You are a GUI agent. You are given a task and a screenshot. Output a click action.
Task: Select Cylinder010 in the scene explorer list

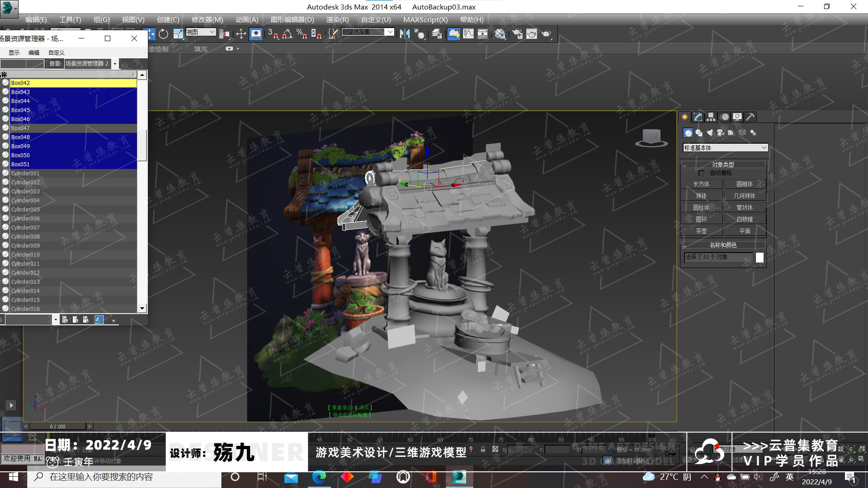click(25, 254)
